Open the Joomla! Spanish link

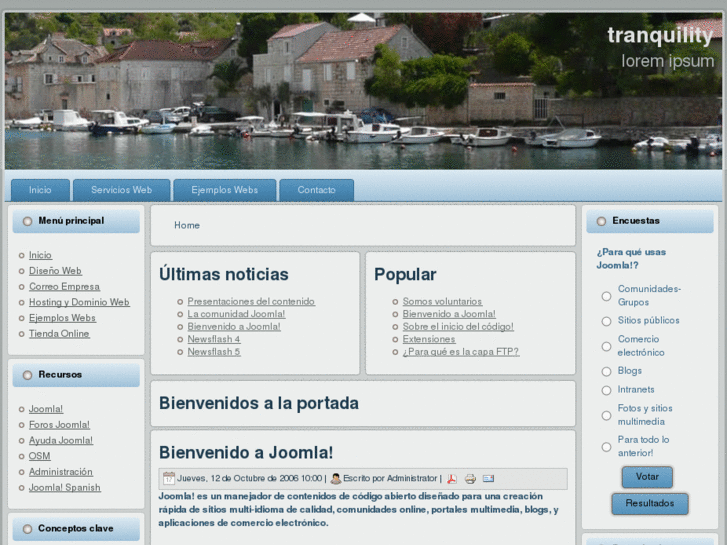(65, 488)
